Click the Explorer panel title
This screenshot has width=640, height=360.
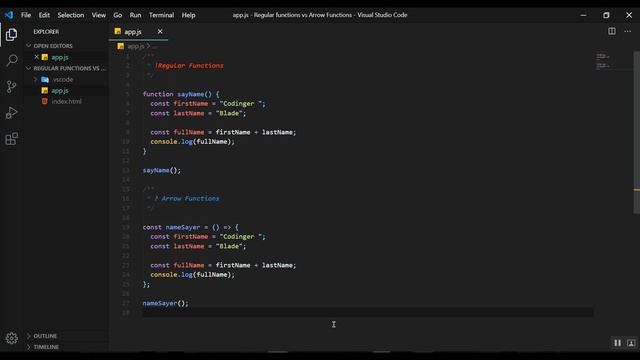[46, 31]
